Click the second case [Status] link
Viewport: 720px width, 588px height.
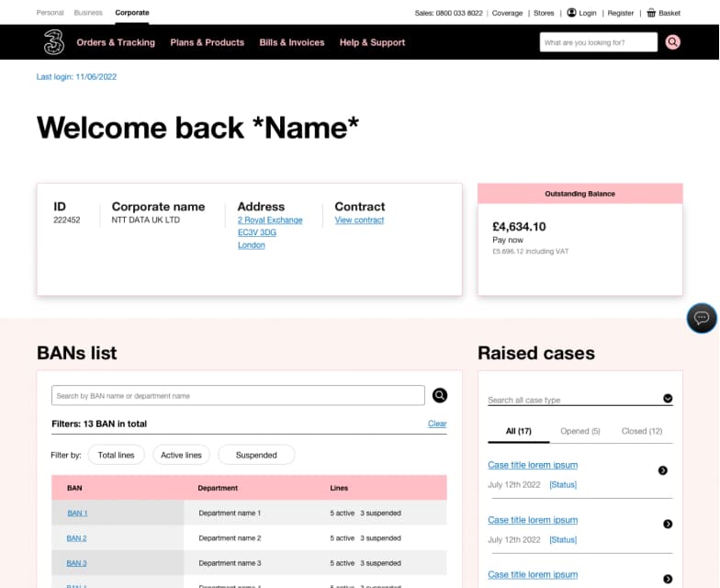(563, 540)
